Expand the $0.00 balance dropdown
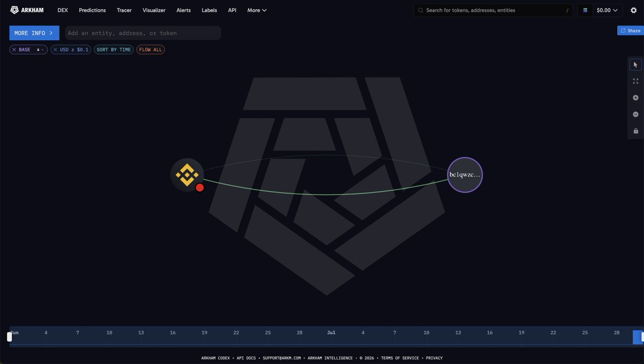This screenshot has height=364, width=644. coord(607,10)
